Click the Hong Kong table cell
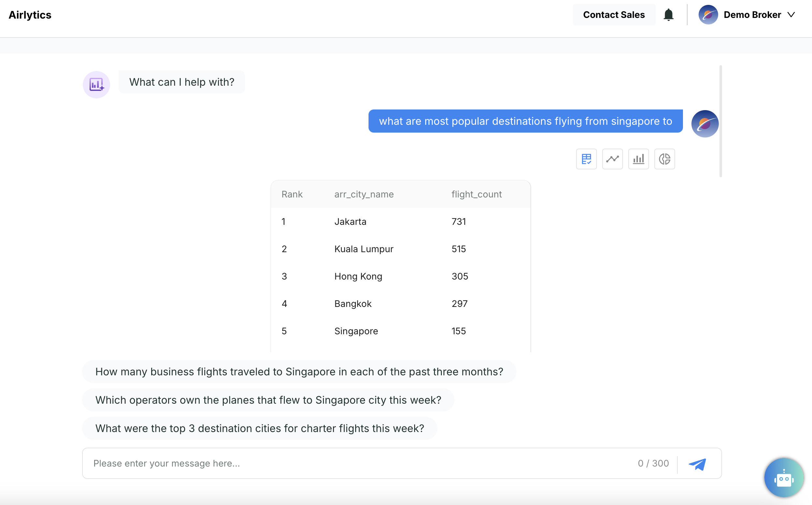This screenshot has height=505, width=812. coord(358,277)
